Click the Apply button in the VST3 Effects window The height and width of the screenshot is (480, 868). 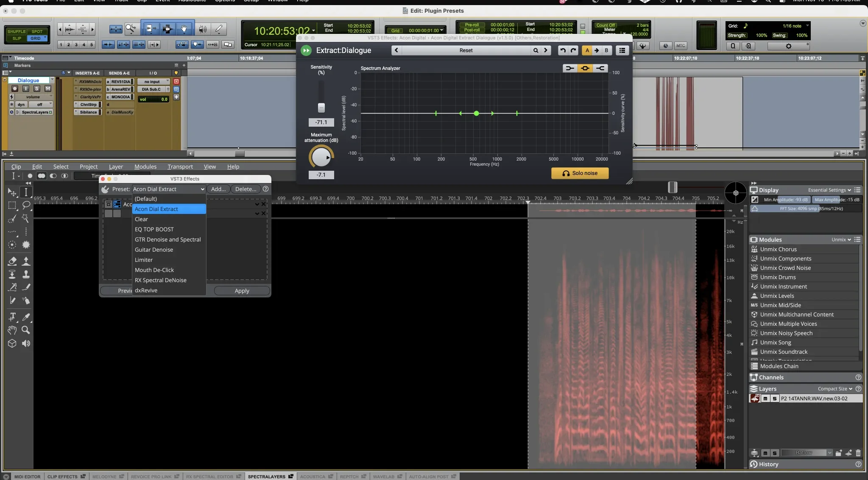click(x=241, y=291)
